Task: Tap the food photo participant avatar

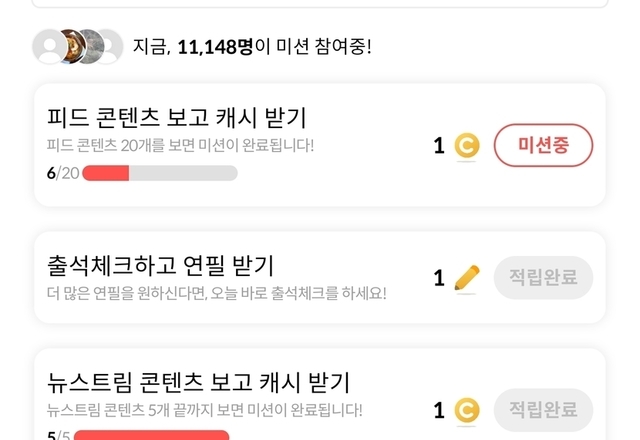Action: click(x=71, y=46)
